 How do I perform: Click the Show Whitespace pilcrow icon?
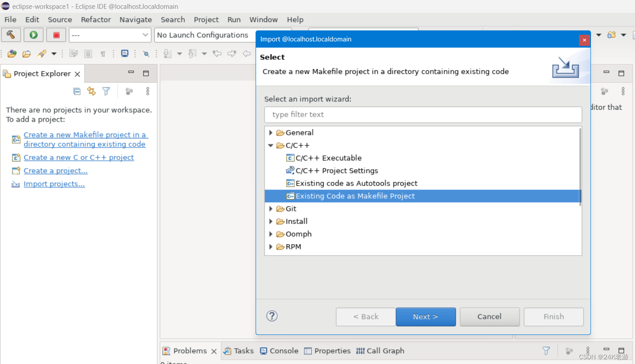(103, 54)
